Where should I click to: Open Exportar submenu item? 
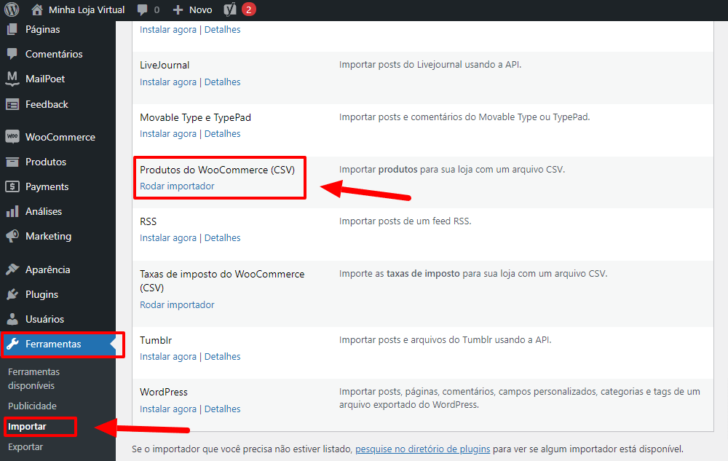(x=26, y=447)
